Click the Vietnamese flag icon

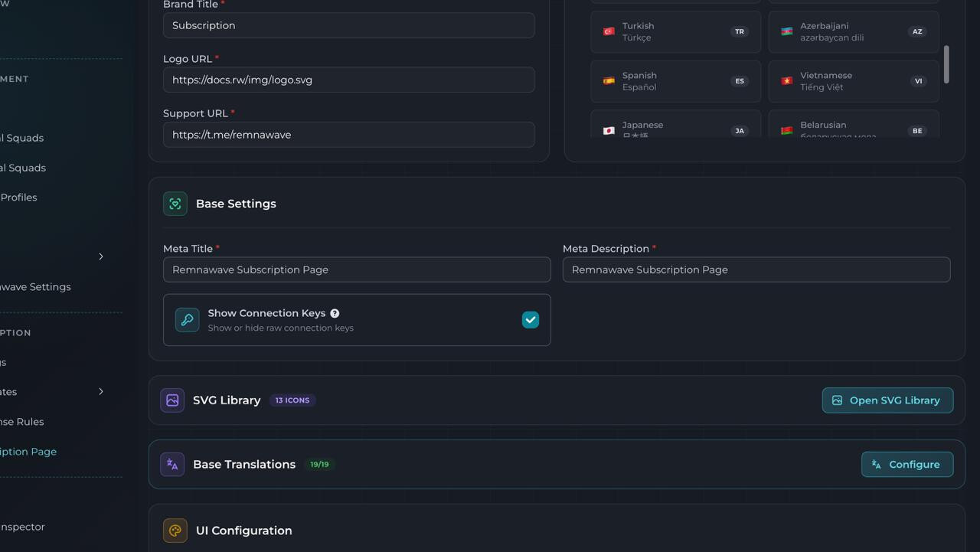pyautogui.click(x=786, y=81)
